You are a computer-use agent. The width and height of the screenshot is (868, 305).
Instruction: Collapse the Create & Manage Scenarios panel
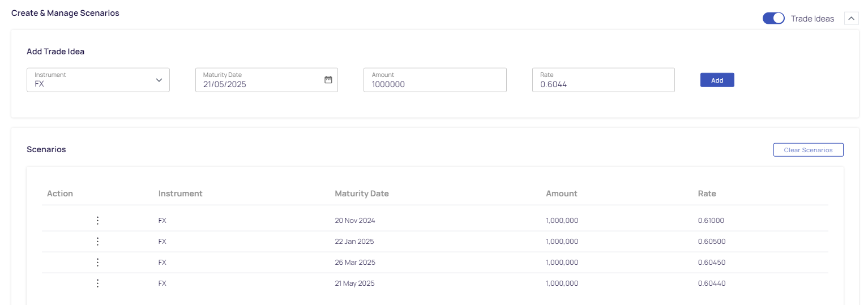pyautogui.click(x=852, y=19)
